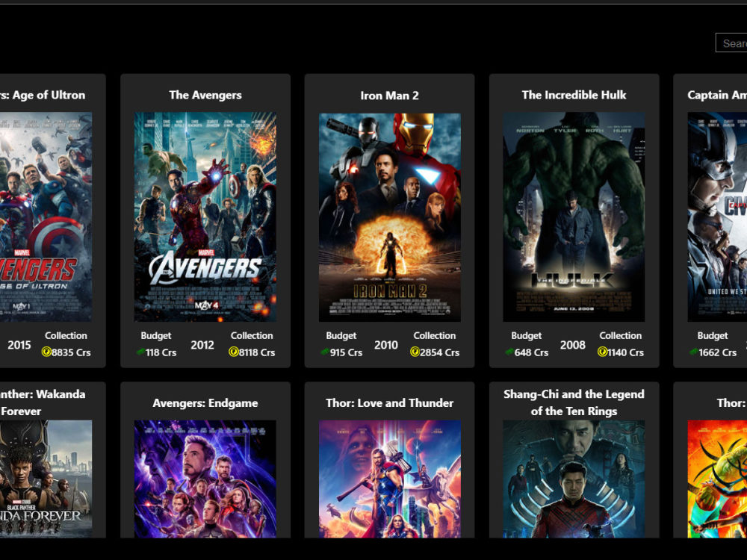Image resolution: width=747 pixels, height=560 pixels.
Task: Click the title 'Iron Man 2'
Action: pyautogui.click(x=390, y=96)
